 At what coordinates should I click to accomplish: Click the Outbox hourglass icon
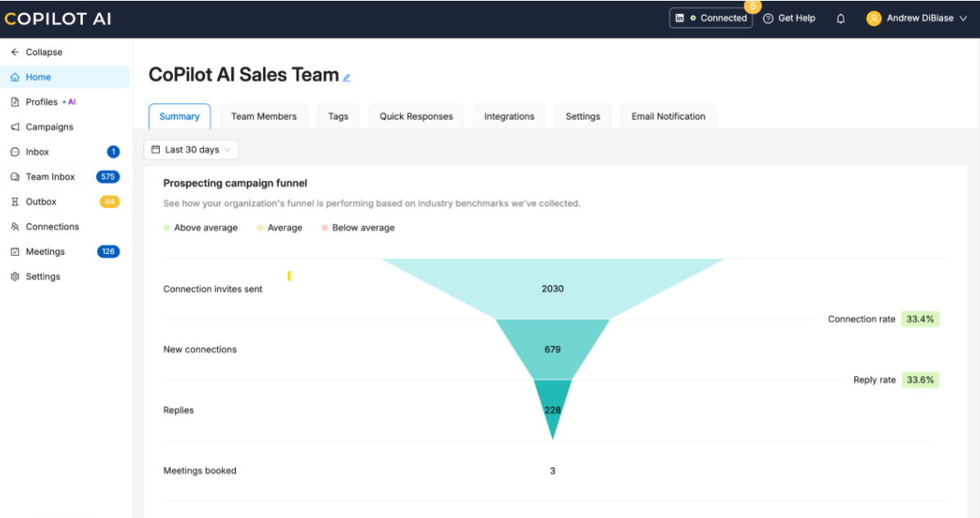click(15, 202)
